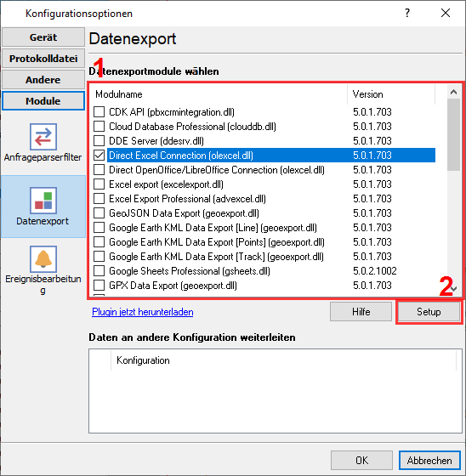
Task: Open the Anfrageparserfilter module icon
Action: coord(43,137)
